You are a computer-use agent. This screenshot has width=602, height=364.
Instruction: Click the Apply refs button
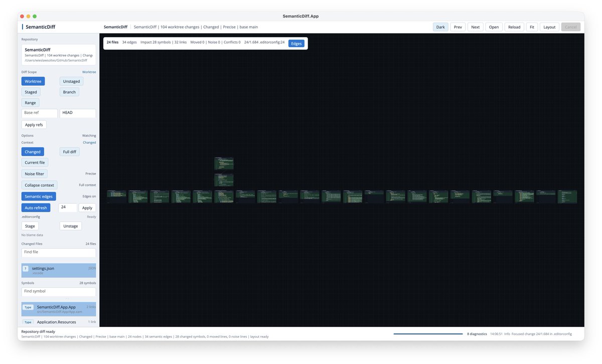pos(34,124)
